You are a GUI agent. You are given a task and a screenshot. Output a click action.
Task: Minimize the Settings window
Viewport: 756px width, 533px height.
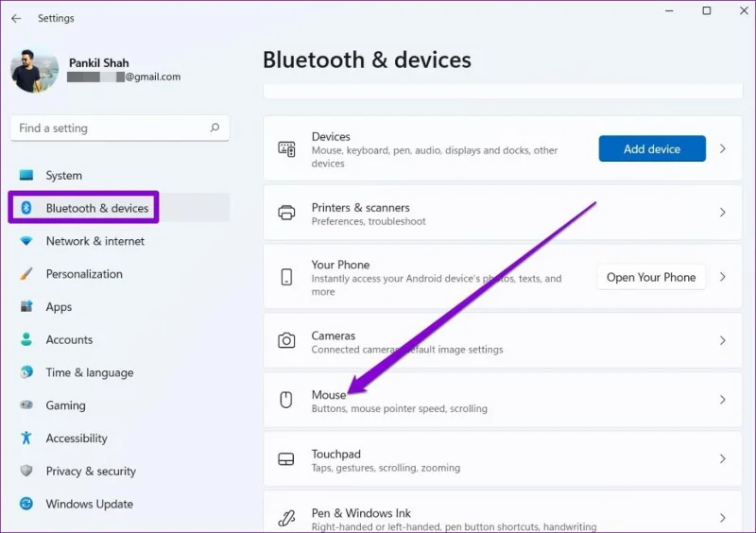[x=669, y=10]
